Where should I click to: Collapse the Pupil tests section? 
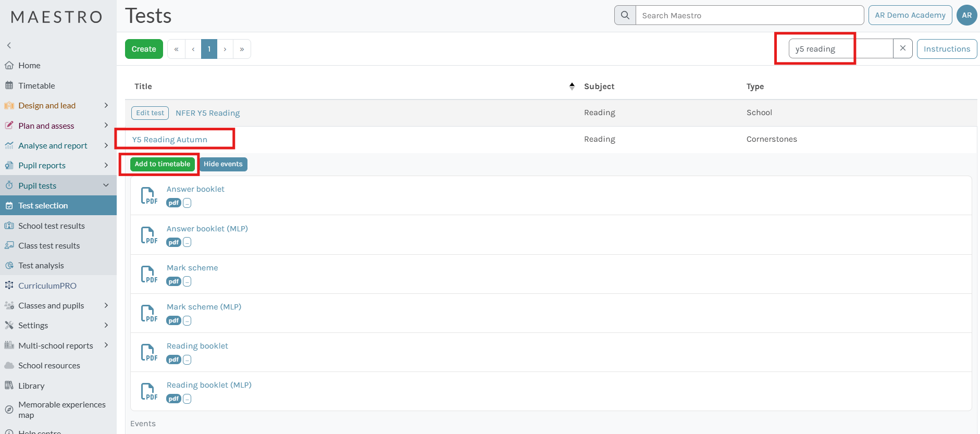coord(106,185)
